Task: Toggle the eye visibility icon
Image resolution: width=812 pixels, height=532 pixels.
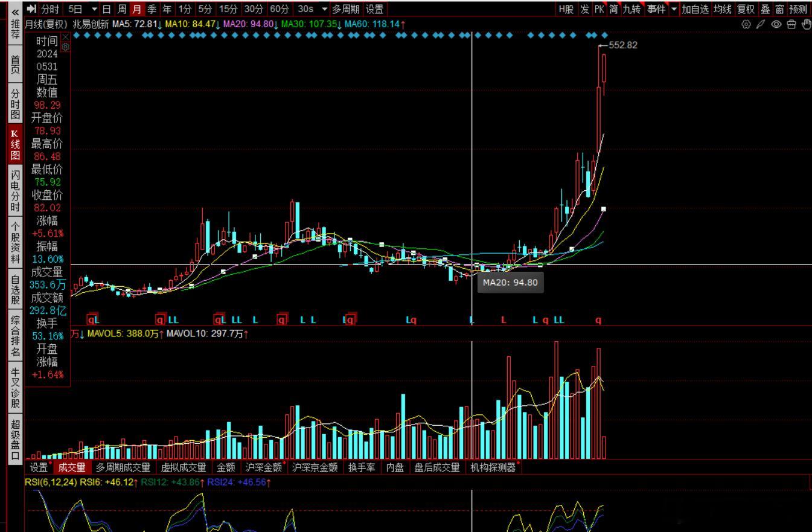Action: point(776,24)
